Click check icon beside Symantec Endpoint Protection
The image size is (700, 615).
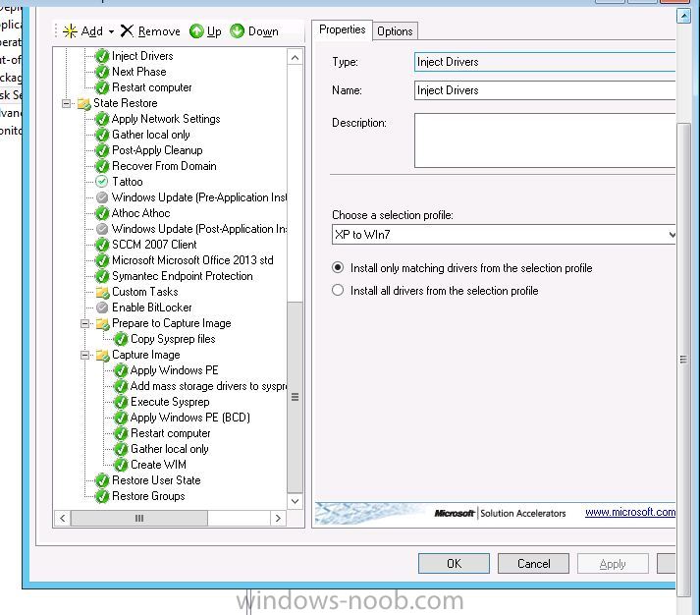point(102,276)
